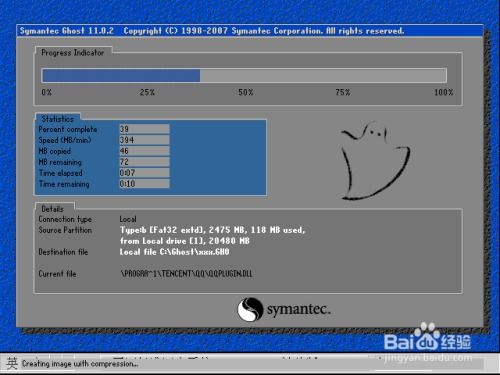Screen dimensions: 500x375
Task: Click the symantec wordmark text
Action: (299, 310)
